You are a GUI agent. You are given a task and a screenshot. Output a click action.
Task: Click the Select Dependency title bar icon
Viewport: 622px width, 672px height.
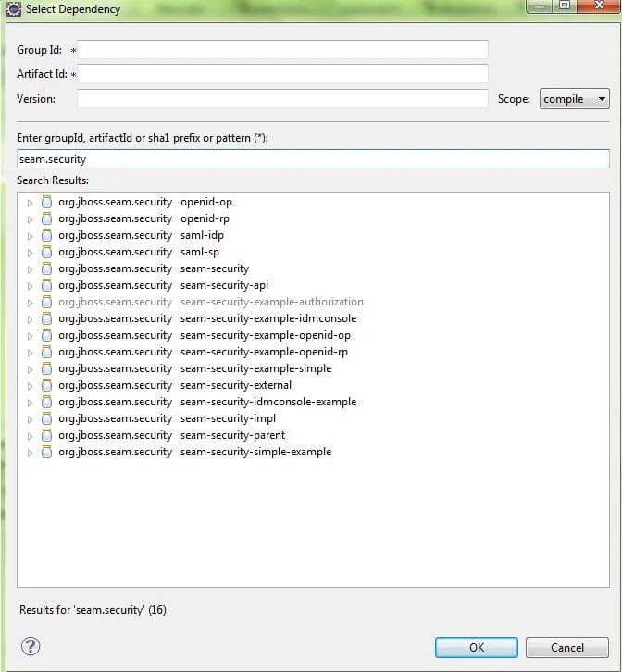click(13, 9)
